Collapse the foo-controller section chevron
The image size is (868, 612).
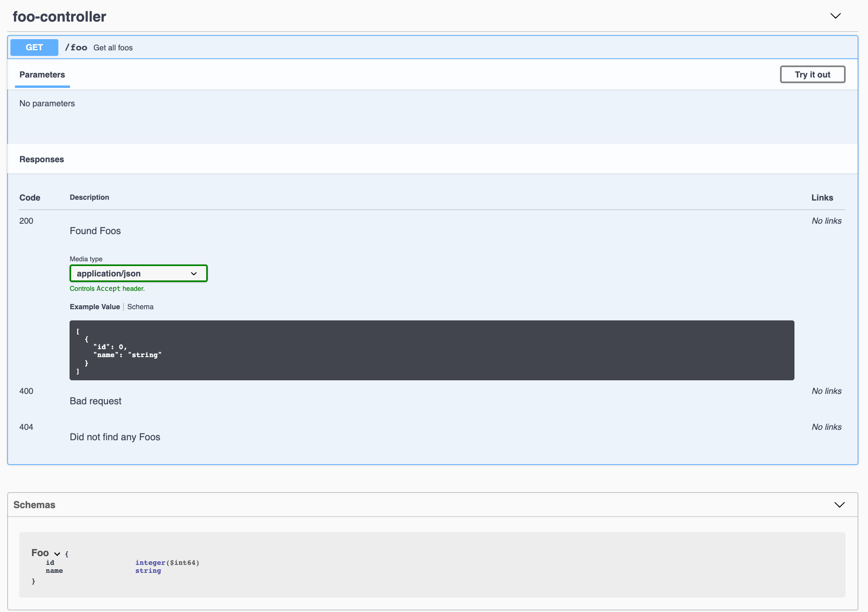[x=835, y=16]
